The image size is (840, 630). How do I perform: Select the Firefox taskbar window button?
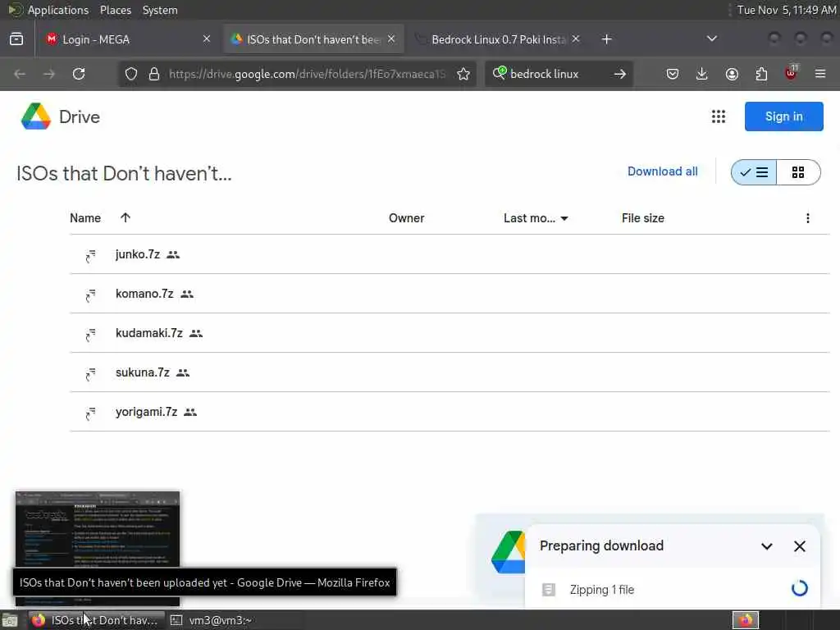pyautogui.click(x=97, y=620)
